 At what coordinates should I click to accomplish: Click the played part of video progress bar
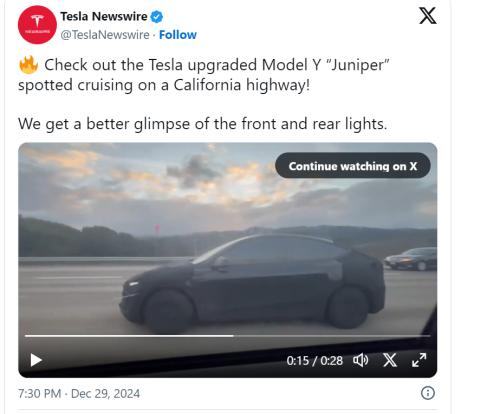[x=129, y=336]
